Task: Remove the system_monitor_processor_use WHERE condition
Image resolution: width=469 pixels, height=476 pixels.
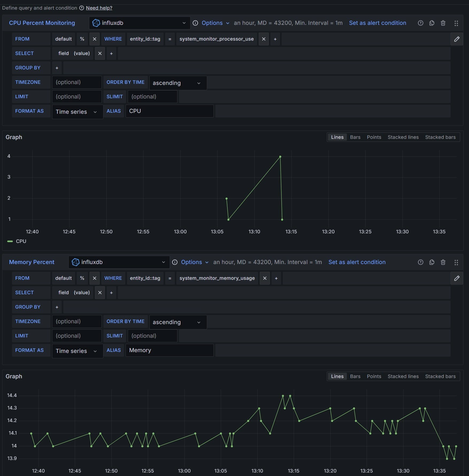Action: click(x=263, y=39)
